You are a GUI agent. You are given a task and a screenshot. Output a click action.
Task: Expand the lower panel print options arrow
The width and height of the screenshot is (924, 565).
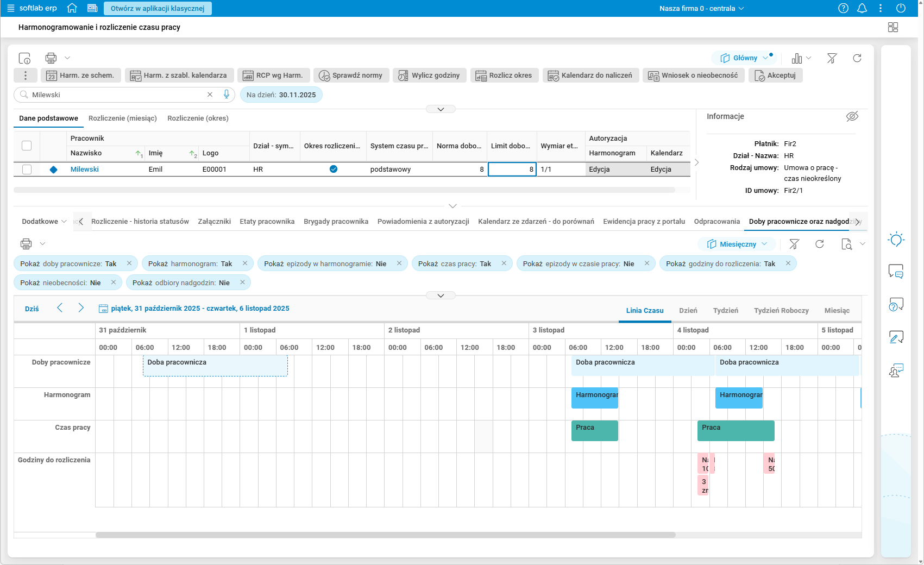tap(42, 244)
